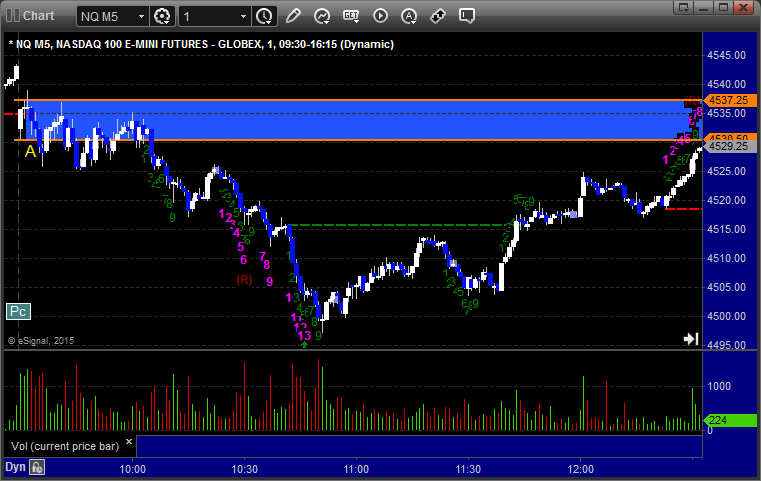Click the 4510.00 price axis label
This screenshot has width=761, height=481.
point(726,258)
